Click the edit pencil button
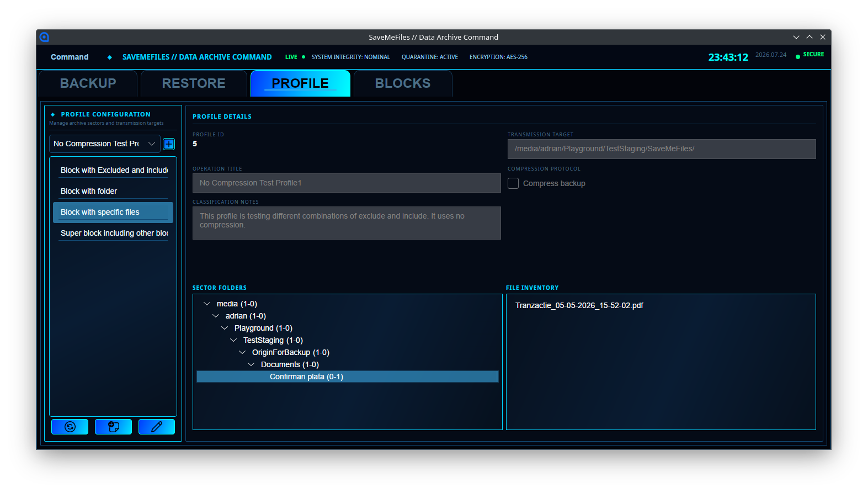Screen dimensions: 868x493 (x=157, y=427)
